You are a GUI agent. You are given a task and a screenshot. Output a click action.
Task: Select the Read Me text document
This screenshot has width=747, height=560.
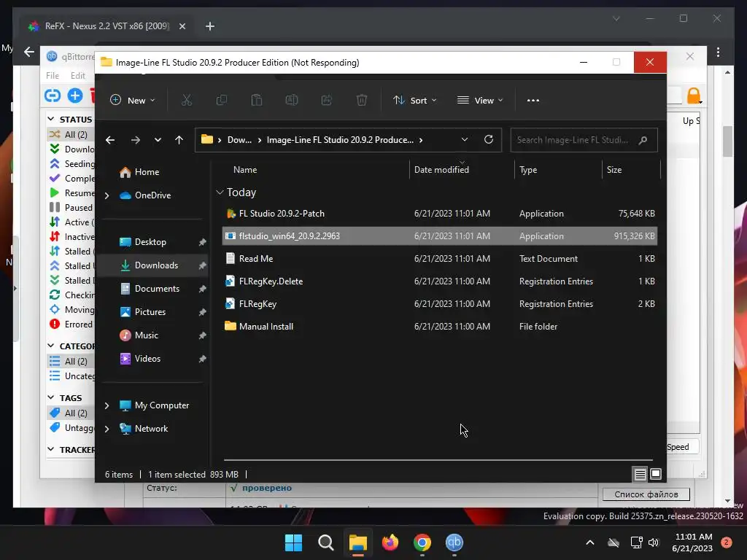tap(440, 259)
